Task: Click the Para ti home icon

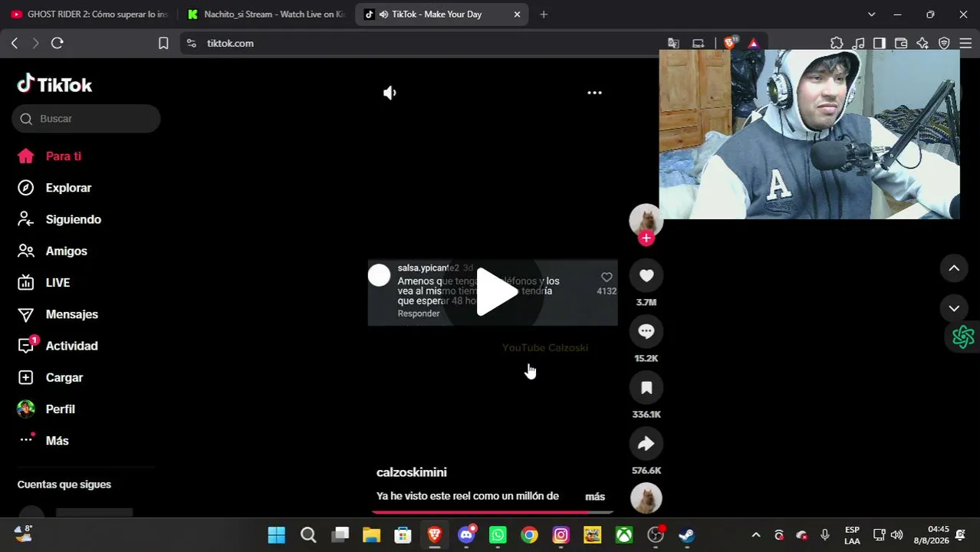Action: tap(26, 156)
